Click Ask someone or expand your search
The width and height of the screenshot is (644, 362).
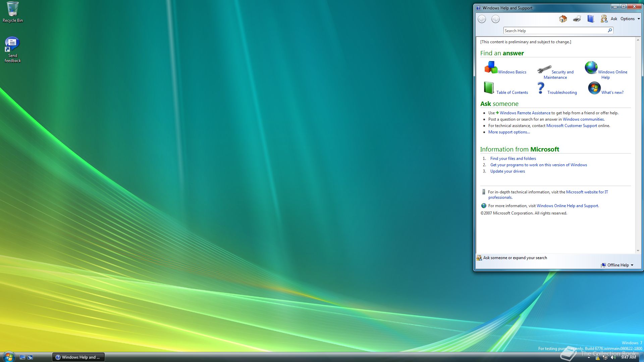[x=515, y=258]
